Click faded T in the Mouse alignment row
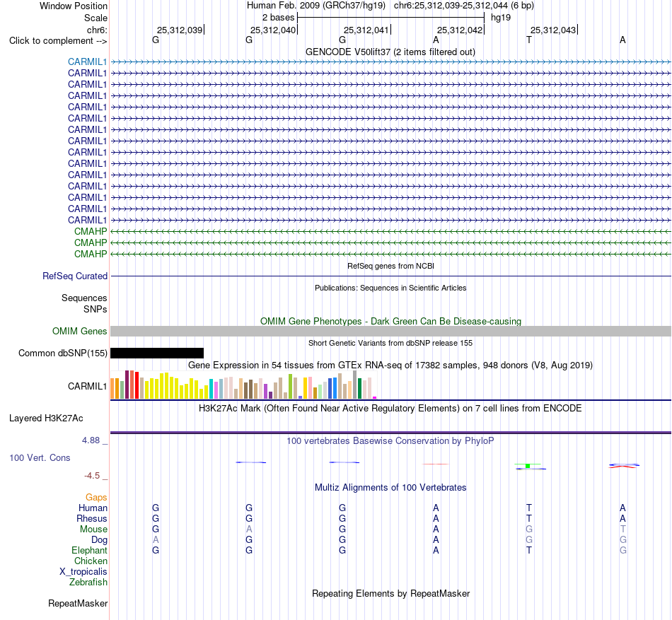 tap(622, 530)
